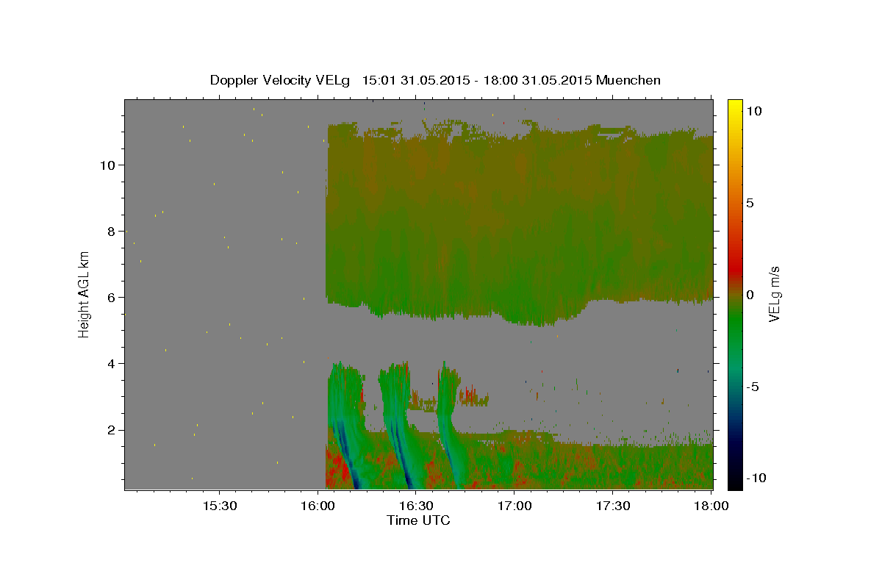Screen dimensions: 882x588
Task: Click the 18:00 time tick label
Action: (711, 506)
